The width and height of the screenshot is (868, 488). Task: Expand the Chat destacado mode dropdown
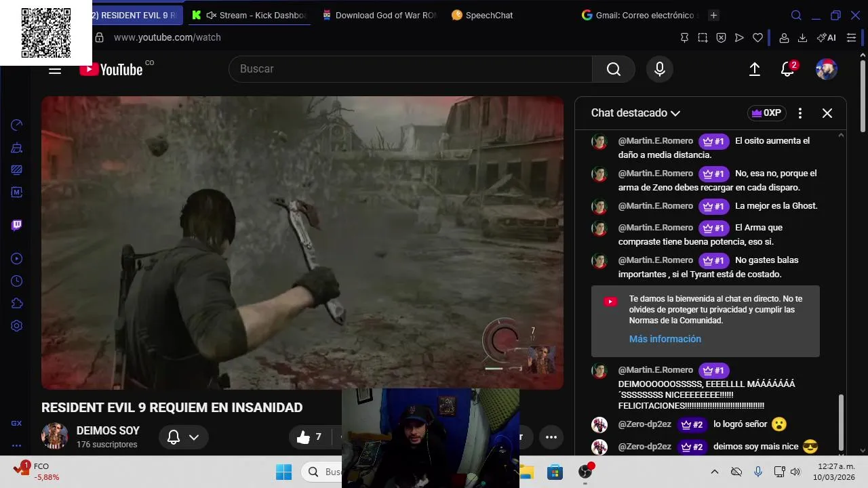pyautogui.click(x=635, y=113)
